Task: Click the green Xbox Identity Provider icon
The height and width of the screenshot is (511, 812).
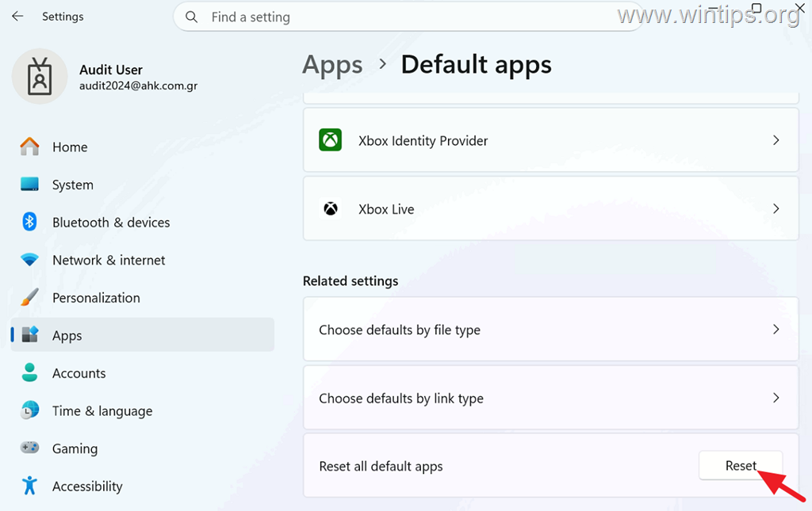Action: tap(331, 140)
